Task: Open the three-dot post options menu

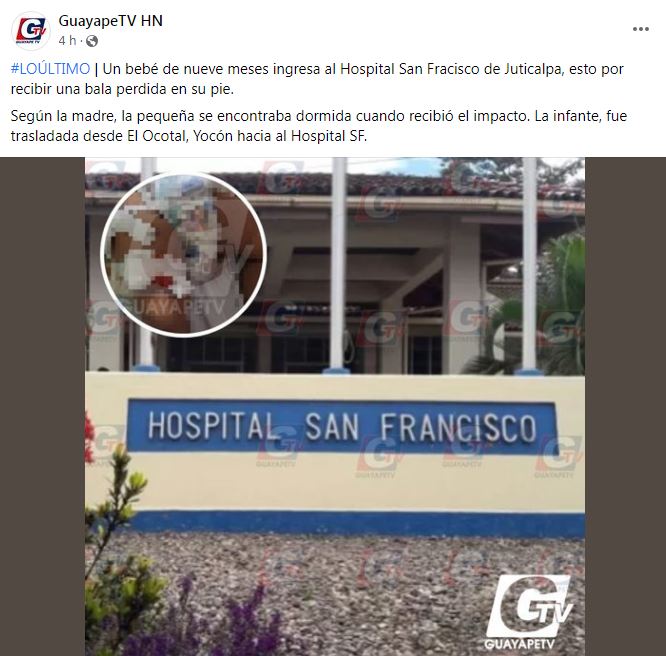Action: 641,29
